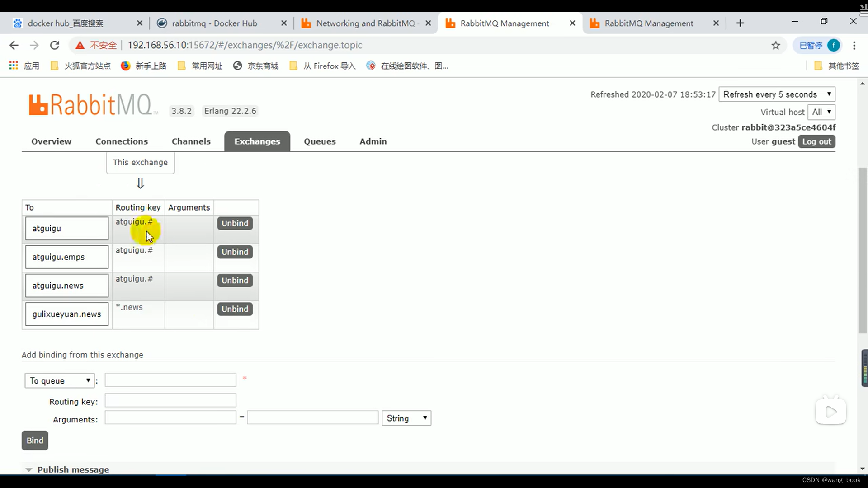Open the Refresh every 5 seconds dropdown

tap(777, 94)
